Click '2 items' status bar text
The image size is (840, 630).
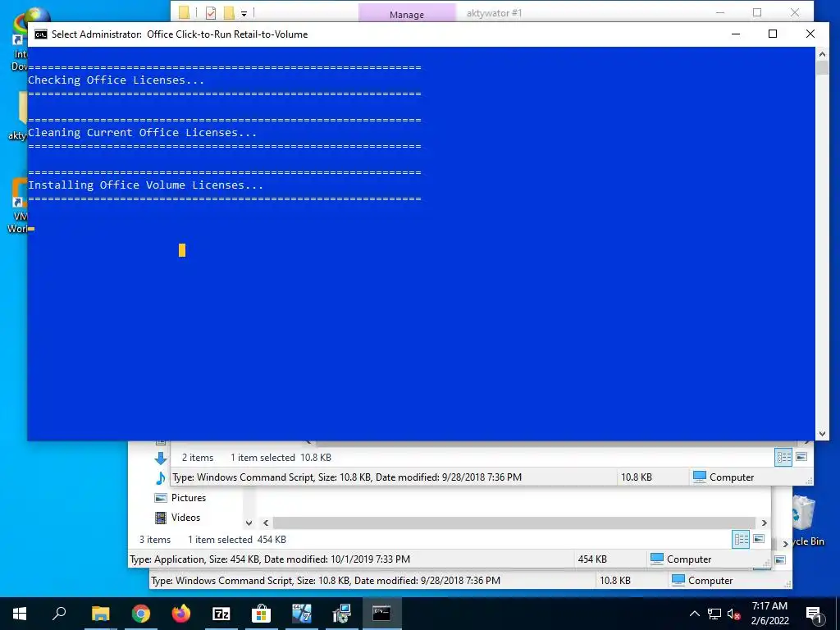(x=198, y=458)
